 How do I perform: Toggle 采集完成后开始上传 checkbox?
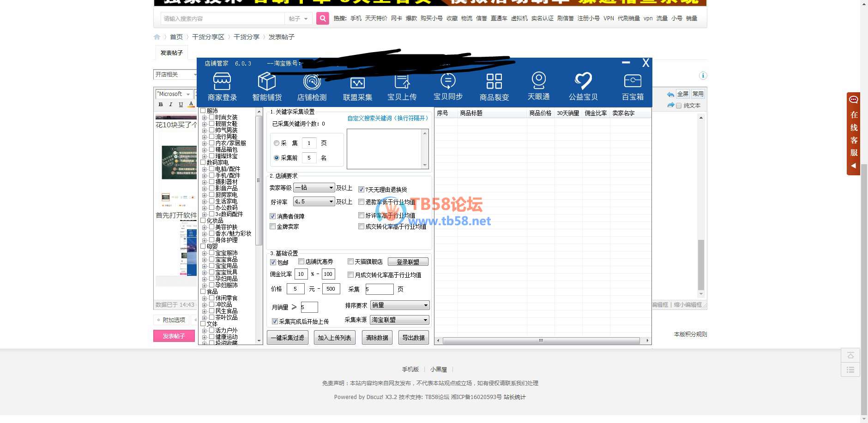click(x=275, y=321)
